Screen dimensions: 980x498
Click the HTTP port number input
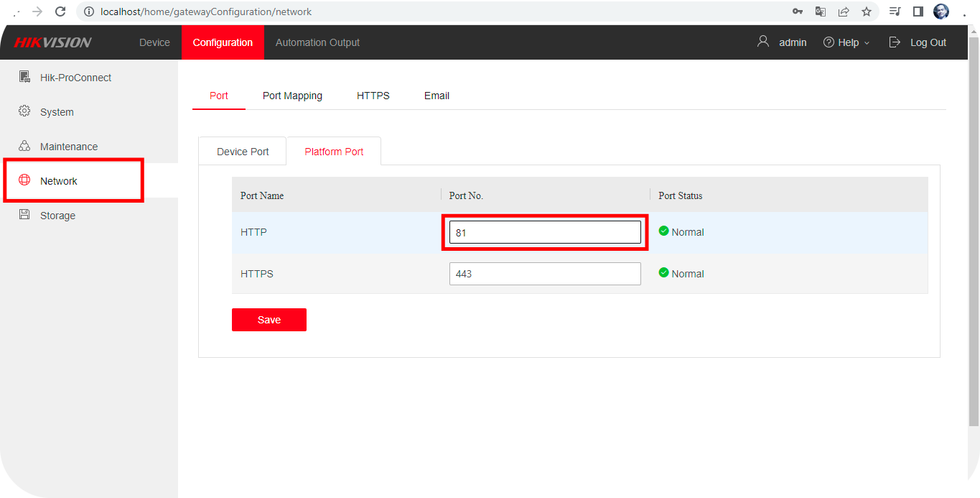(x=544, y=232)
